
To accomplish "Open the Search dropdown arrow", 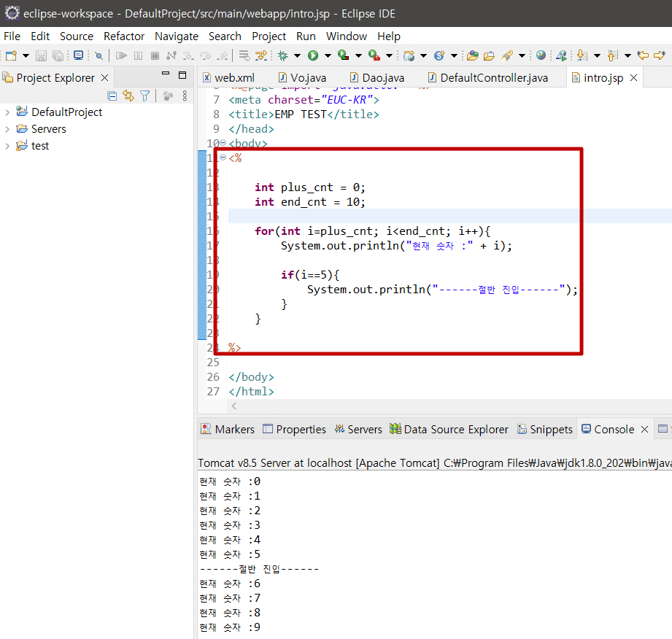I will click(522, 55).
